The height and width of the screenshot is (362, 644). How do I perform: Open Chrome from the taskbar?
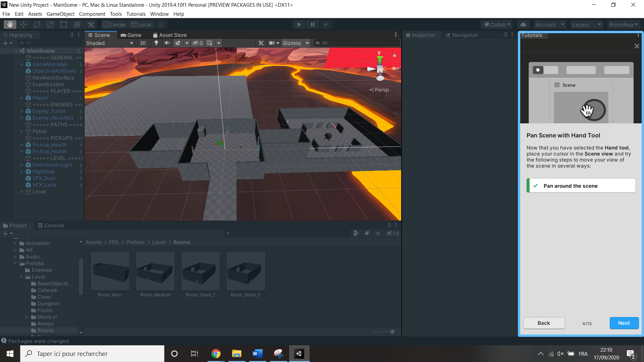point(216,354)
